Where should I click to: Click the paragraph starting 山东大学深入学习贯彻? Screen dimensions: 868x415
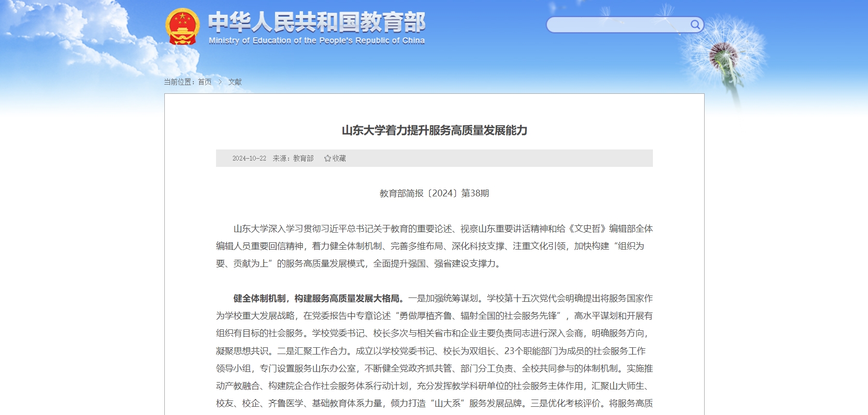click(x=434, y=246)
